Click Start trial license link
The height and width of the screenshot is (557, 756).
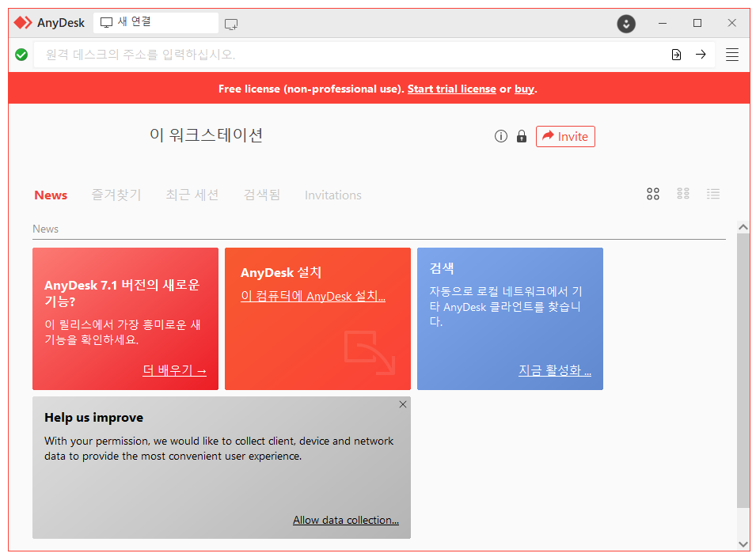click(x=451, y=89)
